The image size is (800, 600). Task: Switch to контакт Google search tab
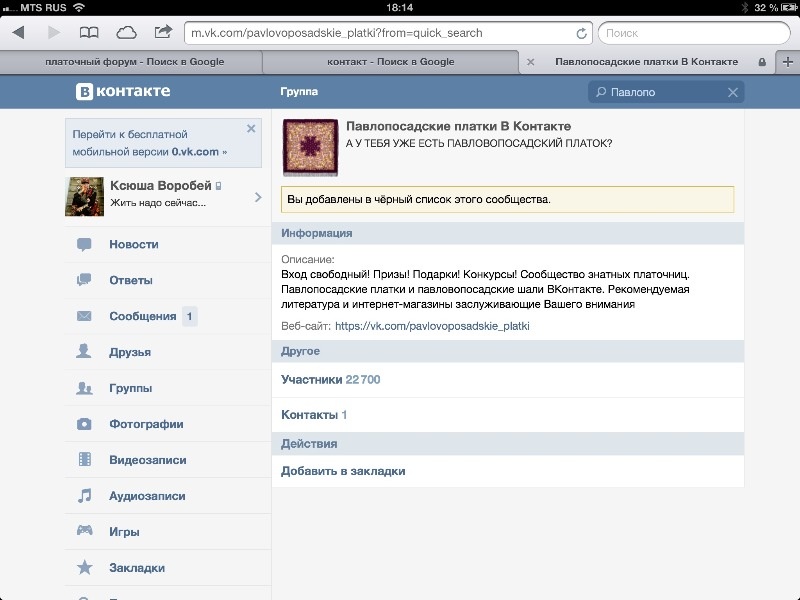pos(390,62)
